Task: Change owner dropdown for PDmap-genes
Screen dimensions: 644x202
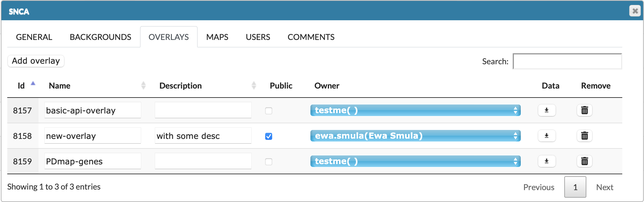Action: (415, 161)
